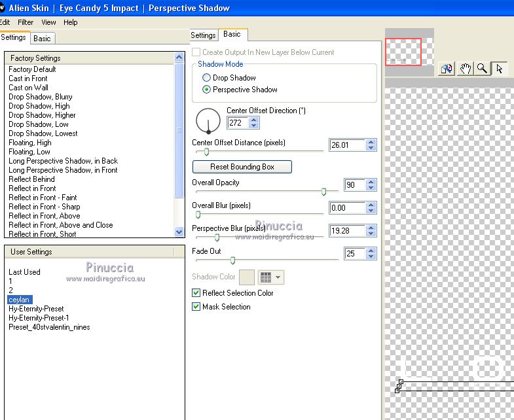Image resolution: width=514 pixels, height=420 pixels.
Task: Select the Last Used user setting
Action: tap(24, 272)
